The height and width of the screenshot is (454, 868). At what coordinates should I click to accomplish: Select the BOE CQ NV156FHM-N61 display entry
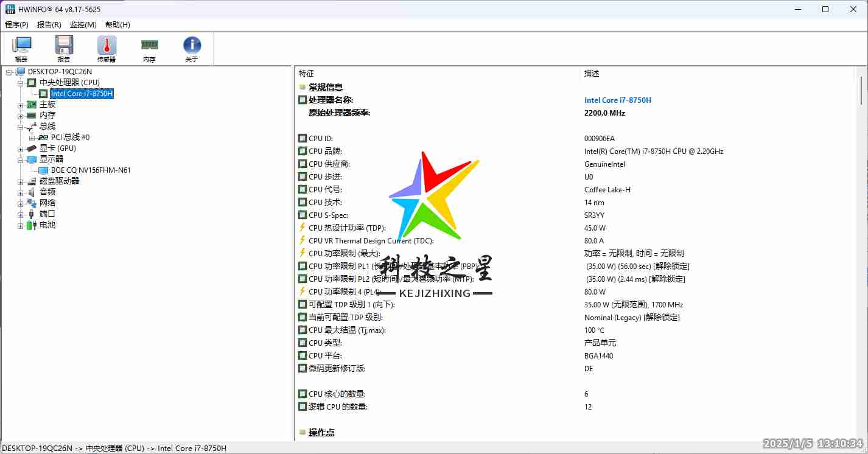(91, 170)
